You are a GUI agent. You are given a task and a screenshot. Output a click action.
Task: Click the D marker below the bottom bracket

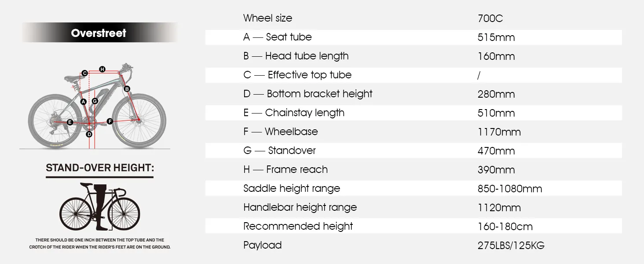(x=89, y=134)
